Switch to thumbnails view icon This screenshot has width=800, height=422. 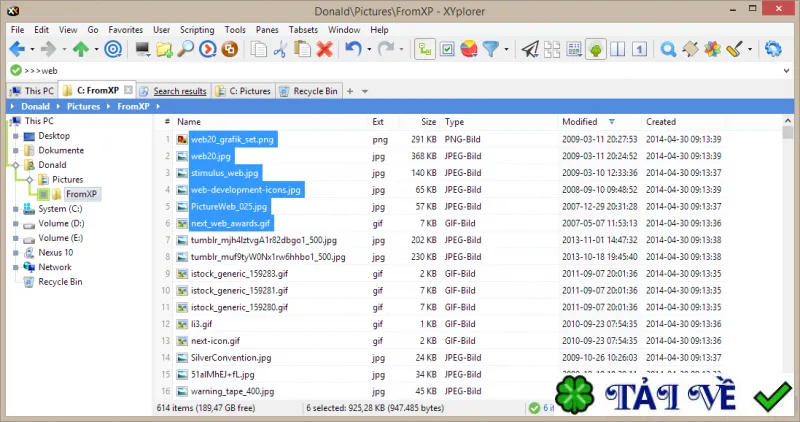click(x=552, y=49)
